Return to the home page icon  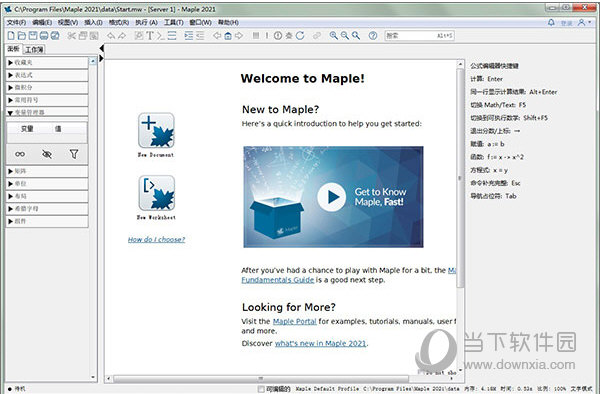tap(228, 36)
